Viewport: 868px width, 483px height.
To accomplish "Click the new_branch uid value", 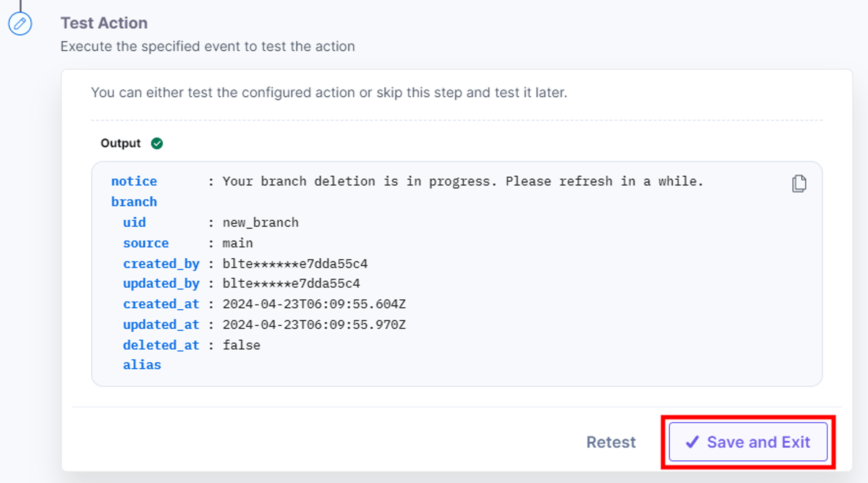I will point(260,223).
